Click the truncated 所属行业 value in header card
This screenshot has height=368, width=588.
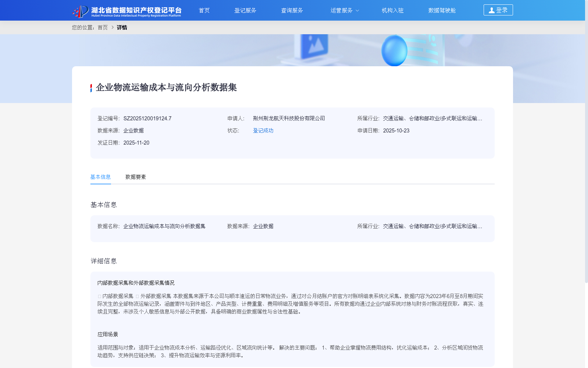click(x=433, y=118)
